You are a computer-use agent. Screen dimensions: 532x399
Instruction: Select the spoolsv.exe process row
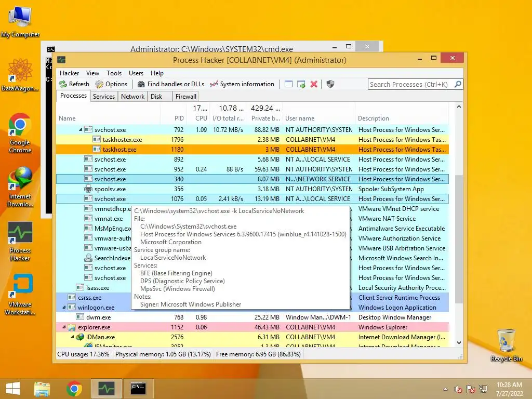pos(252,189)
